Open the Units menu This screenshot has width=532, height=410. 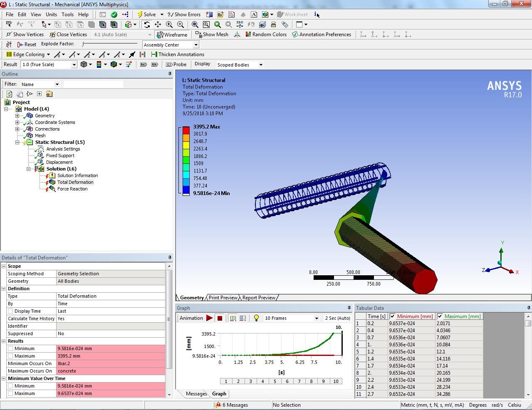[51, 15]
